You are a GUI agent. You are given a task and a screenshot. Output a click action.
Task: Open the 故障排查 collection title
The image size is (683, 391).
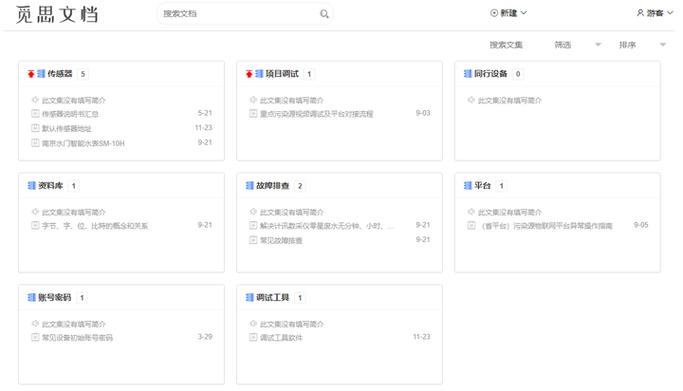(x=273, y=186)
